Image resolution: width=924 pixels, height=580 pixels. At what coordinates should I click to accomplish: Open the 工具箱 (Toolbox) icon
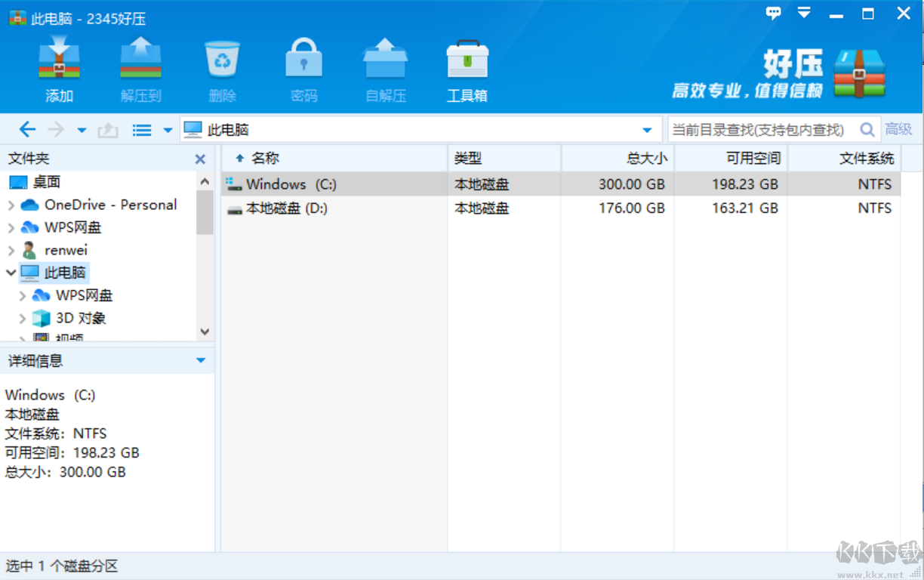click(467, 60)
